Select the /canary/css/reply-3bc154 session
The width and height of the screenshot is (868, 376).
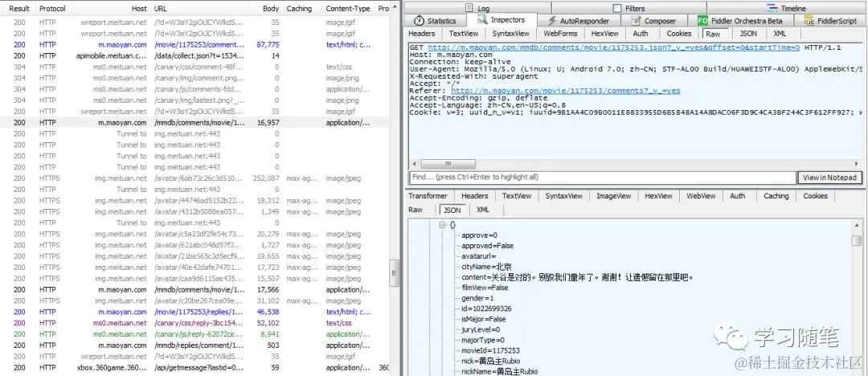(194, 323)
